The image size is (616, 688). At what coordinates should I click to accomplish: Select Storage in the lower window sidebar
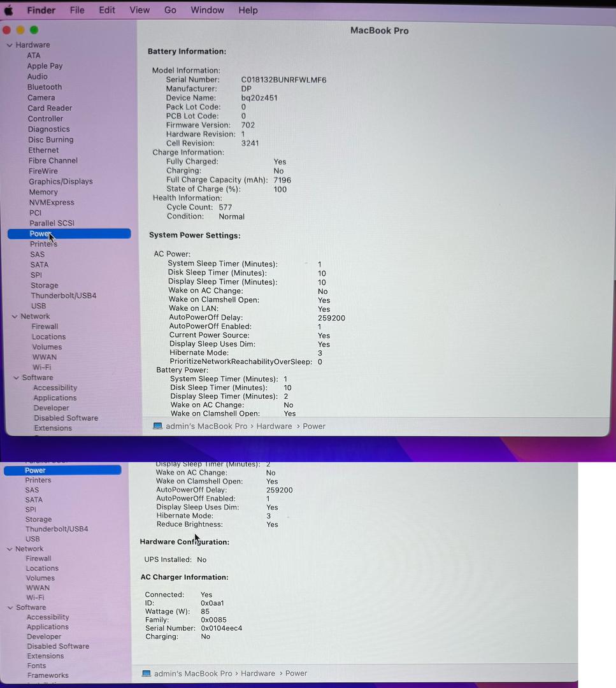click(39, 520)
